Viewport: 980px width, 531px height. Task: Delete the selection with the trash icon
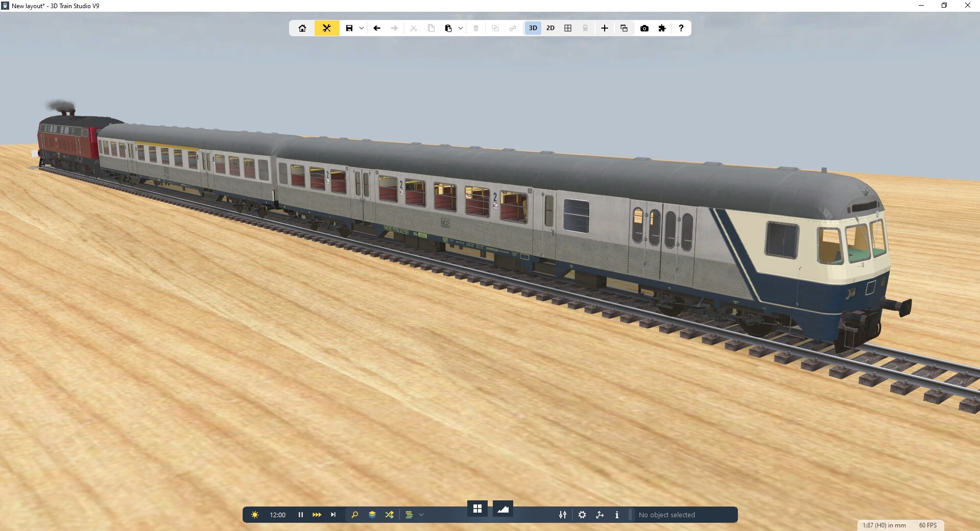(476, 28)
